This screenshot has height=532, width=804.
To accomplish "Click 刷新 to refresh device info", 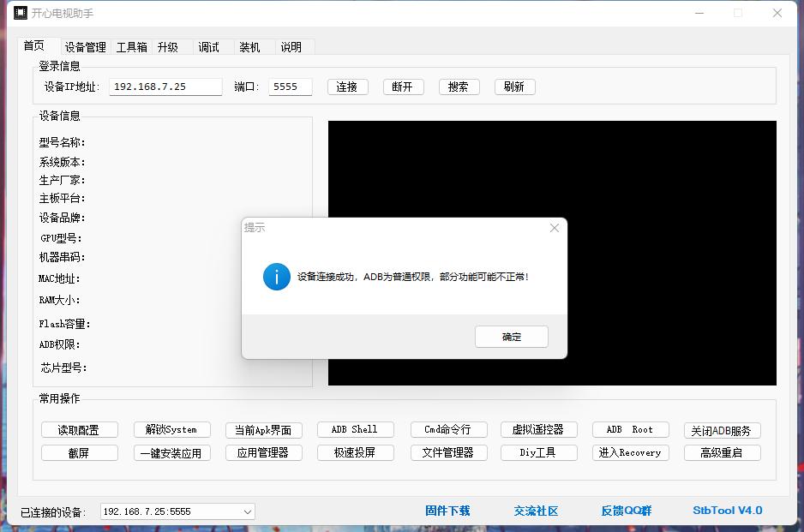I will [514, 87].
